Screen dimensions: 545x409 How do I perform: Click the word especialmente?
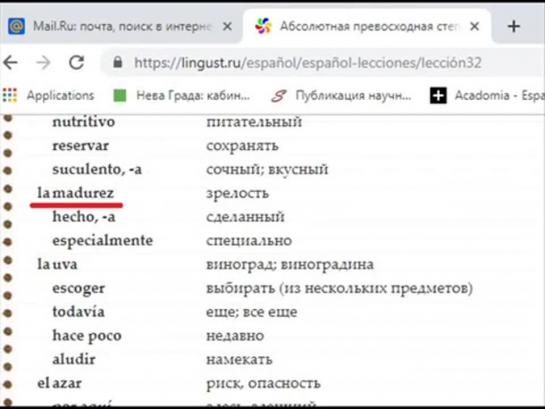tap(103, 240)
